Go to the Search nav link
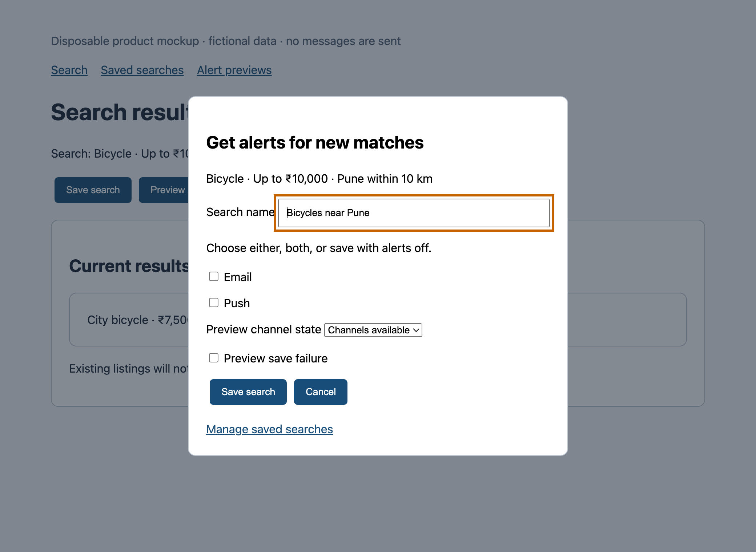 tap(69, 70)
